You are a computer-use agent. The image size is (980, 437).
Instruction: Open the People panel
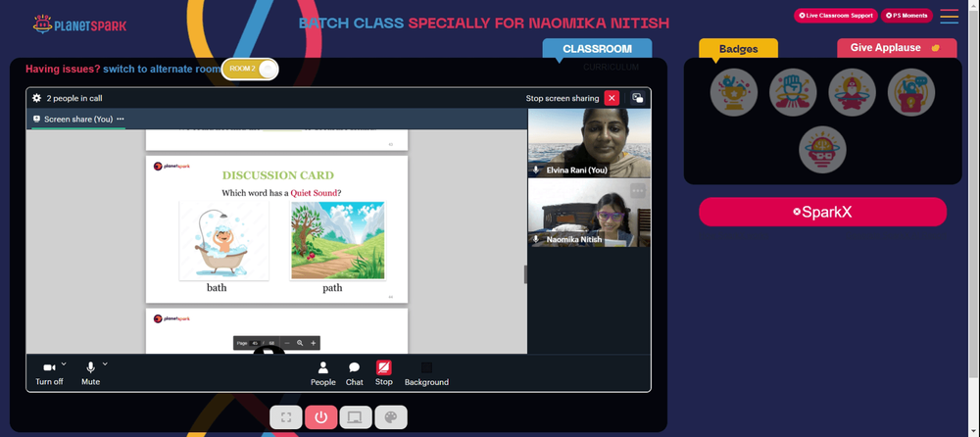pyautogui.click(x=323, y=374)
